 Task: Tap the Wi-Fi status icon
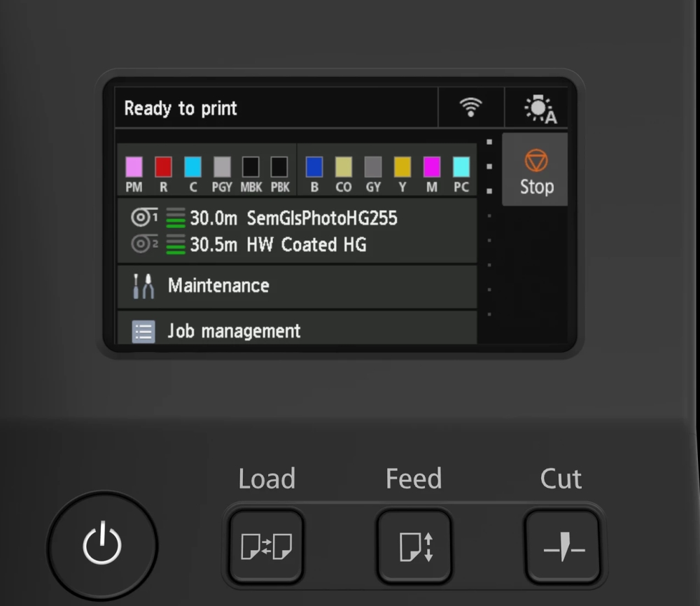click(470, 108)
